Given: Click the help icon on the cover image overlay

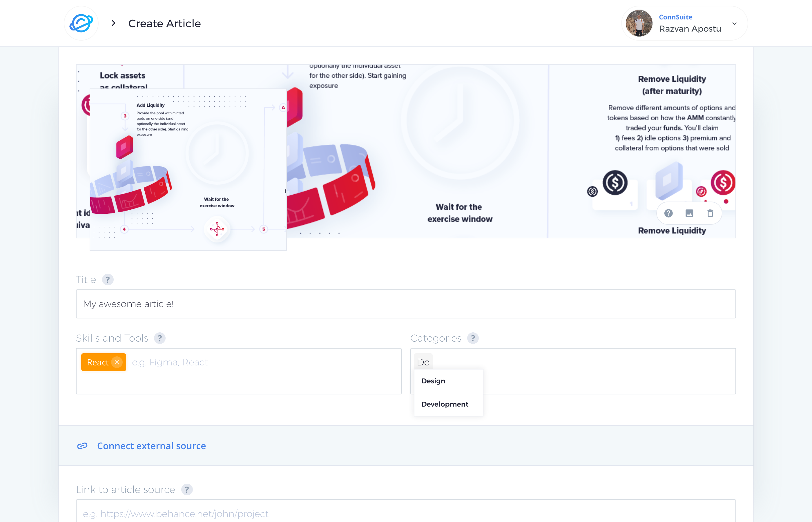Looking at the screenshot, I should [x=668, y=213].
